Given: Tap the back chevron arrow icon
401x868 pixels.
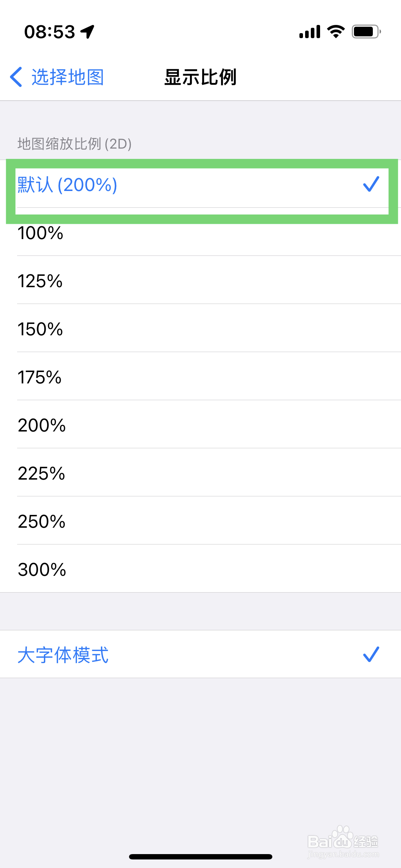Looking at the screenshot, I should [16, 77].
